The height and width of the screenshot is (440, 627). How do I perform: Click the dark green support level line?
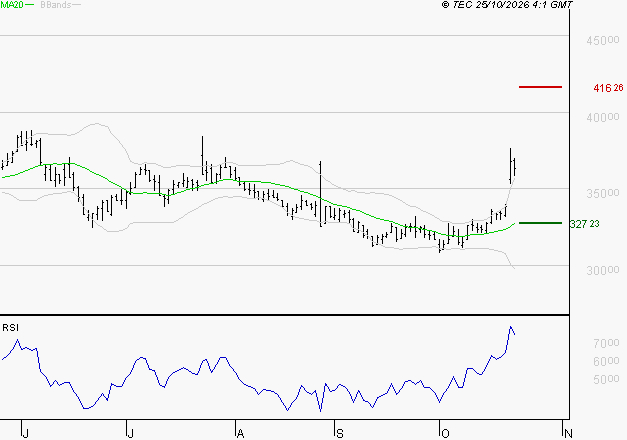tap(540, 223)
